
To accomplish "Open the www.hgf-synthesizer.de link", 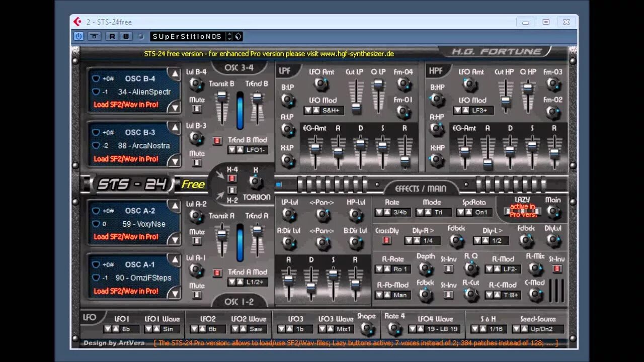I will click(x=357, y=53).
